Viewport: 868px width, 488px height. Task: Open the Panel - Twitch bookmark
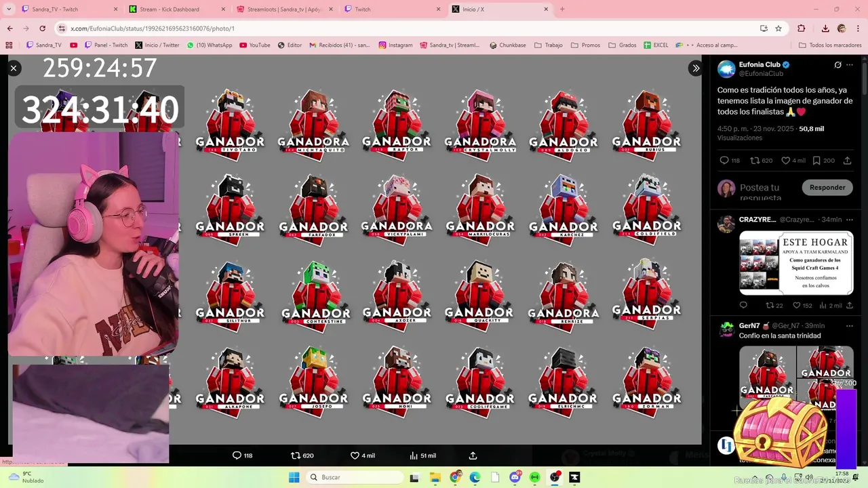(106, 45)
